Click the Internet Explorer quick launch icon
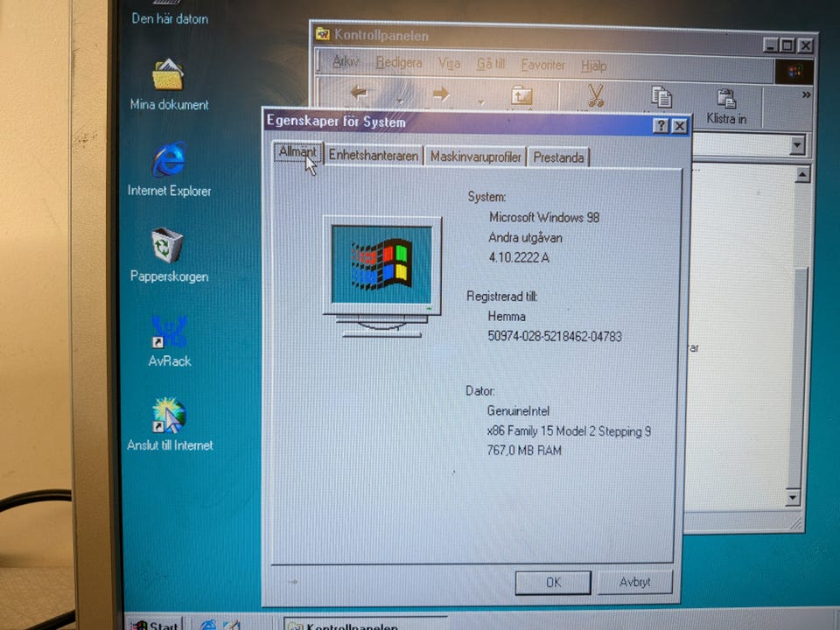840x630 pixels. click(x=208, y=625)
